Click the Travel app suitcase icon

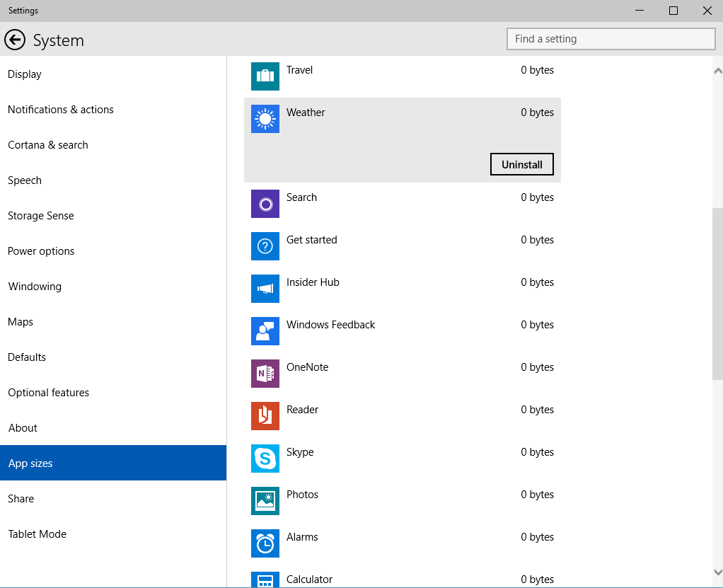pos(265,76)
